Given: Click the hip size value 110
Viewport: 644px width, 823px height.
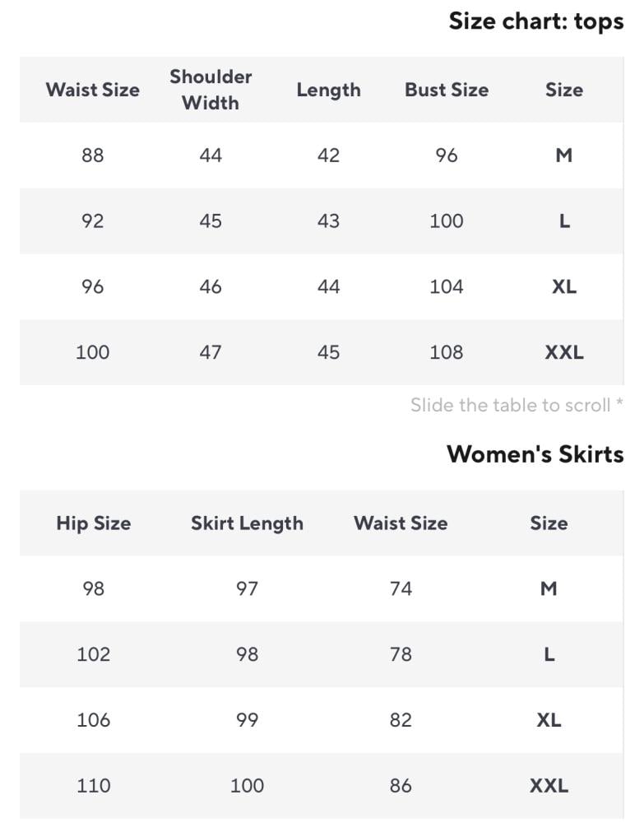Looking at the screenshot, I should pyautogui.click(x=93, y=786).
